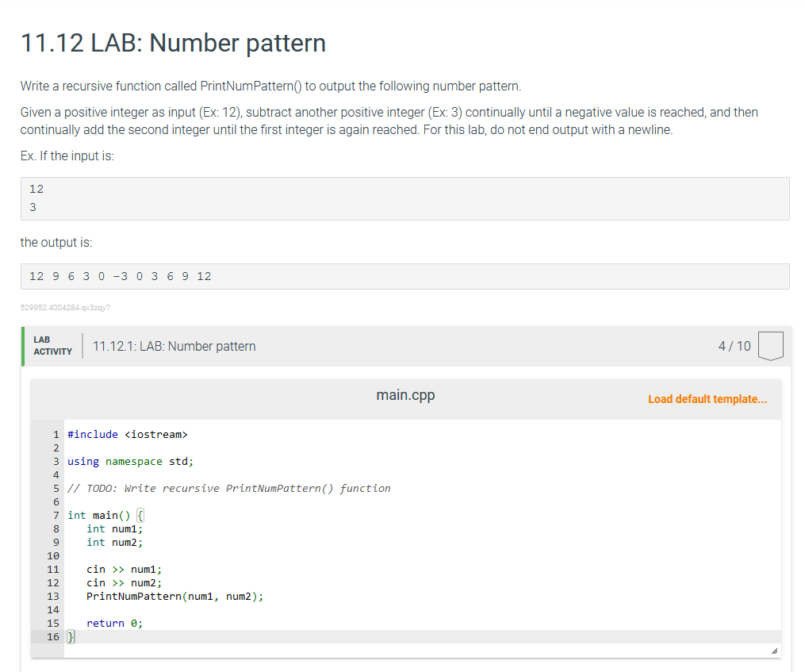Click the cin >> num1; statement
This screenshot has width=805, height=672.
(123, 569)
